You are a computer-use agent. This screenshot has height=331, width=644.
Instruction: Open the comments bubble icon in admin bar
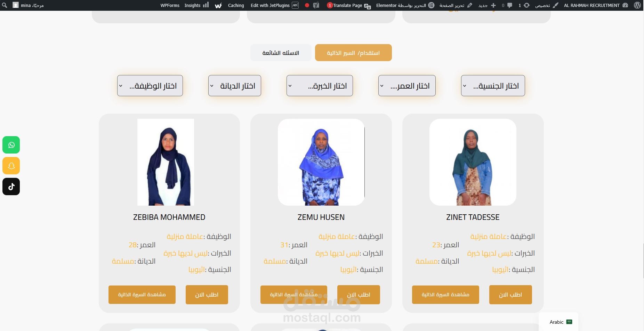tap(509, 5)
